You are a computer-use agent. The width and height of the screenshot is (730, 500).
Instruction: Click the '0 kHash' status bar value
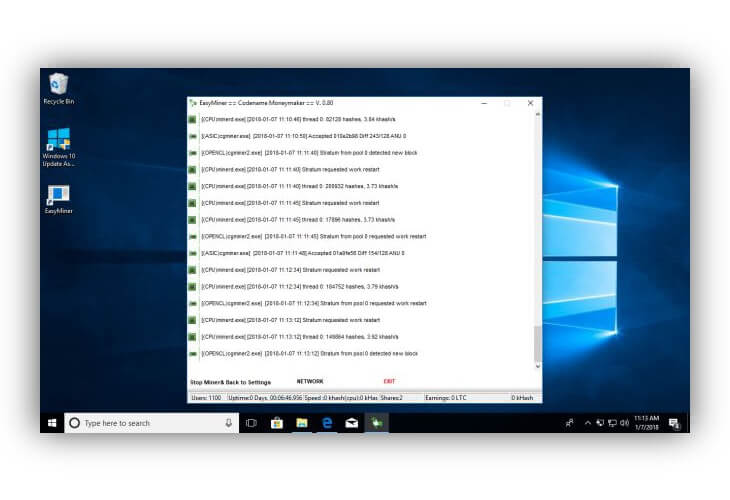click(522, 398)
